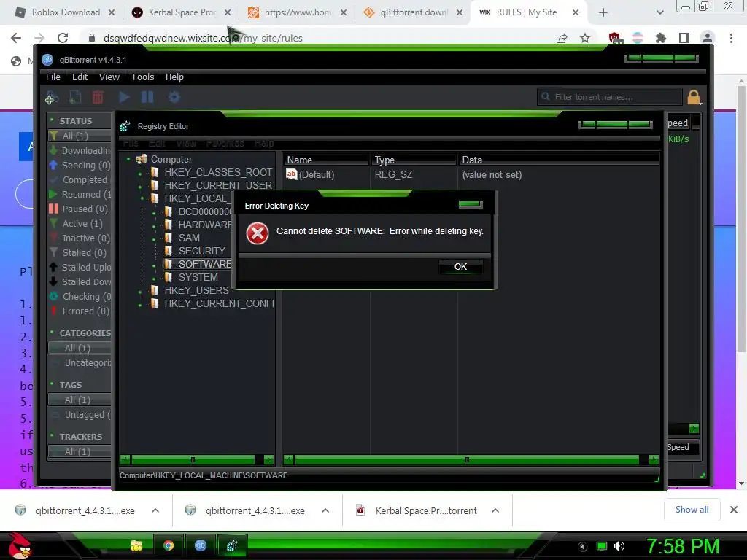Click the Data column header in Registry Editor
This screenshot has height=560, width=747.
[558, 160]
